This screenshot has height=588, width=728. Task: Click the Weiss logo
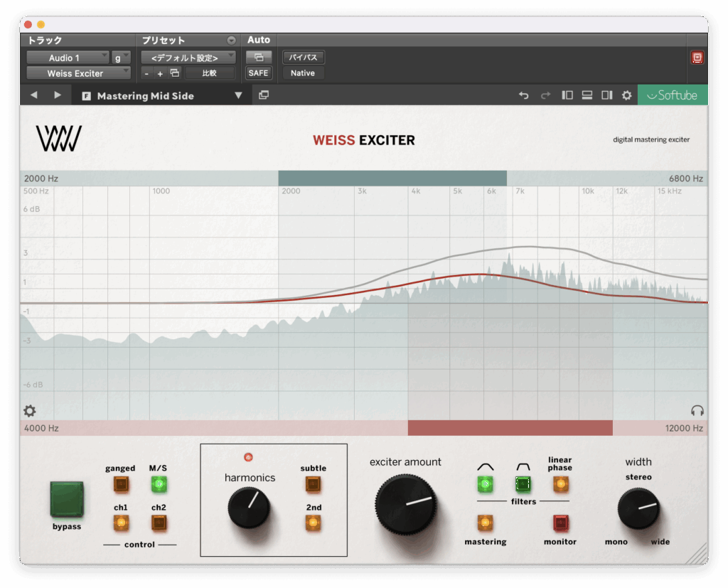pyautogui.click(x=59, y=139)
